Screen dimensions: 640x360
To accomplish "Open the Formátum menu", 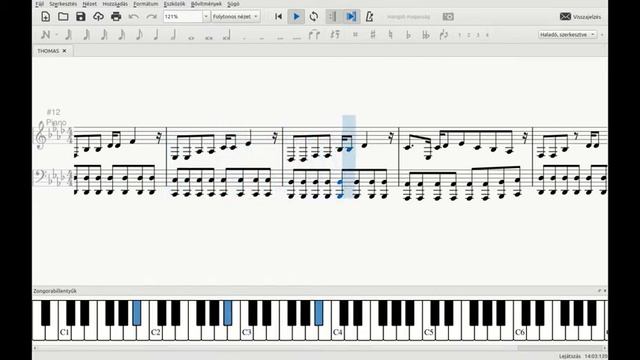I will [145, 4].
